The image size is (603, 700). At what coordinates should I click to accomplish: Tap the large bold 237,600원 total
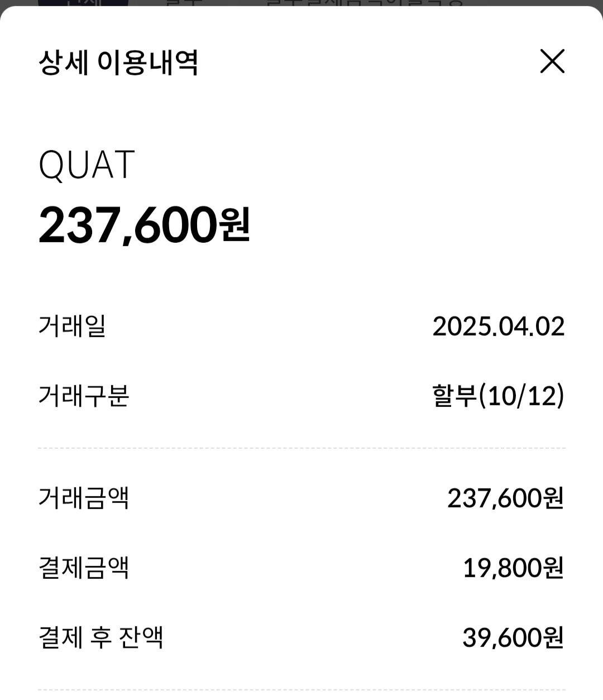click(x=128, y=224)
